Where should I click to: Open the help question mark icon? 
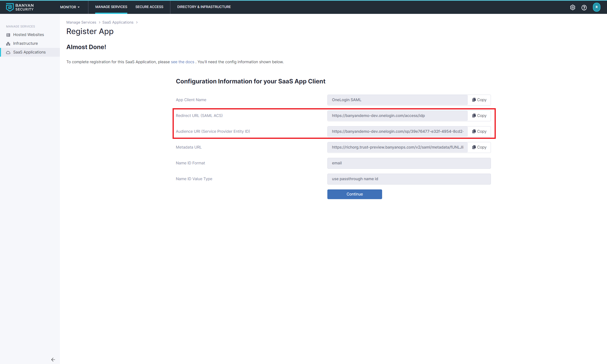click(584, 7)
